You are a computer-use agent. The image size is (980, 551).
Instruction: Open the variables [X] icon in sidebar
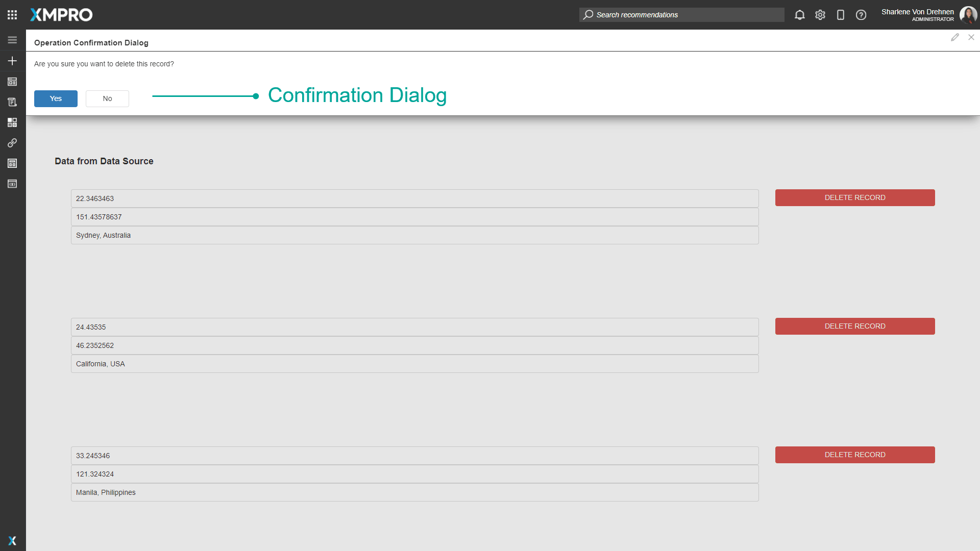pos(12,184)
